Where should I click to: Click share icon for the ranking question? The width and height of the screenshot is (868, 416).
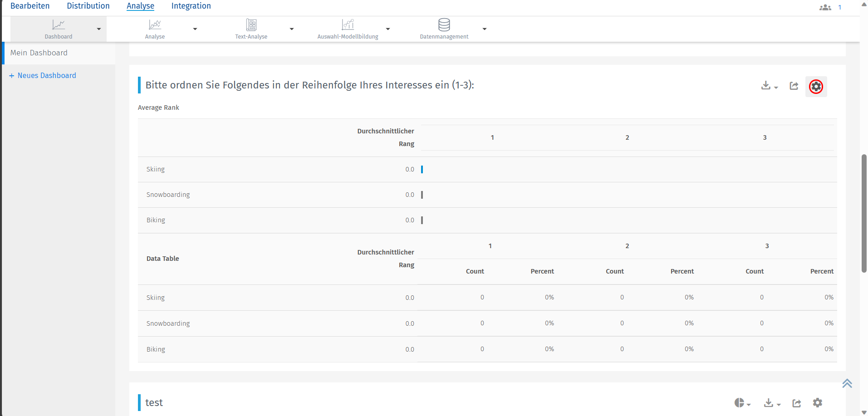click(x=794, y=86)
